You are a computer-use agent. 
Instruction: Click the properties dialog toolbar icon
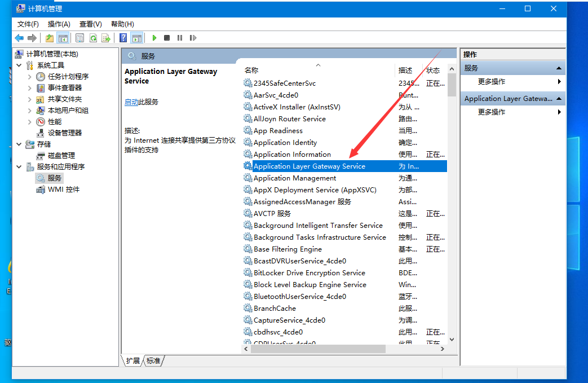[79, 38]
